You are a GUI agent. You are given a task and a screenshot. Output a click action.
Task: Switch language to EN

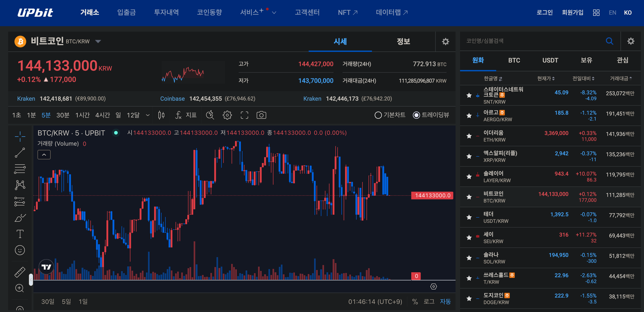point(612,13)
